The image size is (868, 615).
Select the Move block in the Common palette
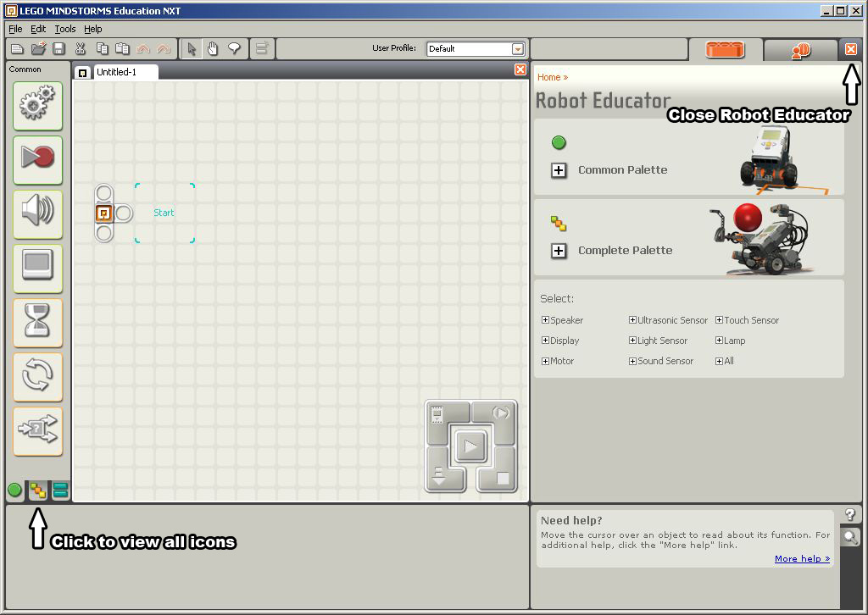[37, 106]
